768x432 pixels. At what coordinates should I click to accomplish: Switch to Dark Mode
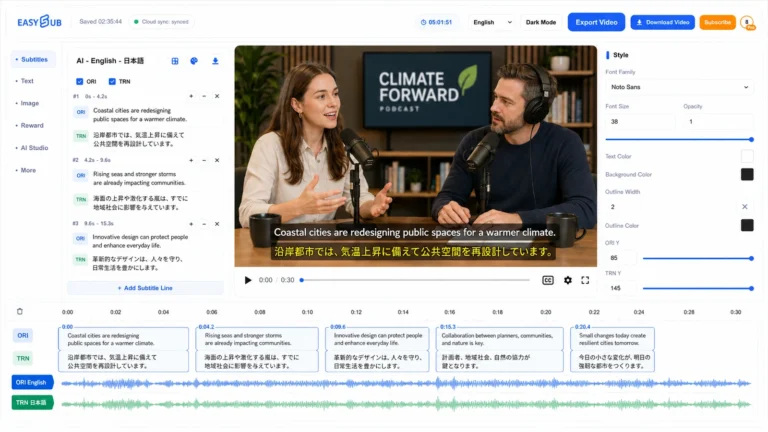tap(541, 22)
